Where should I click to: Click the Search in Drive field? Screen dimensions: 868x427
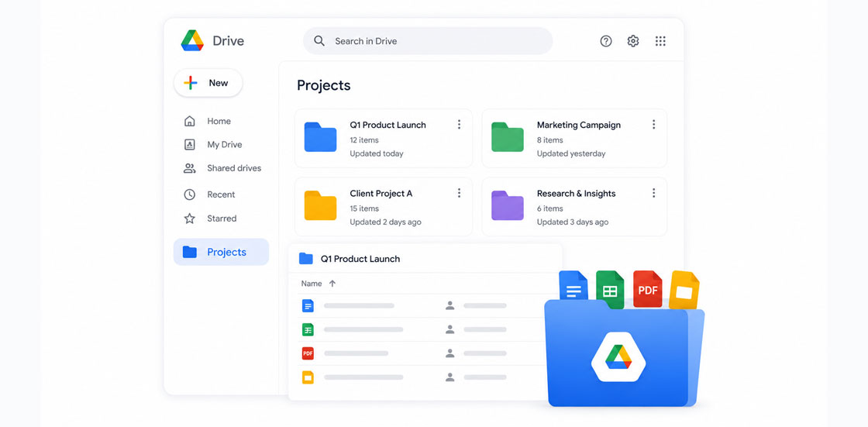pyautogui.click(x=428, y=41)
